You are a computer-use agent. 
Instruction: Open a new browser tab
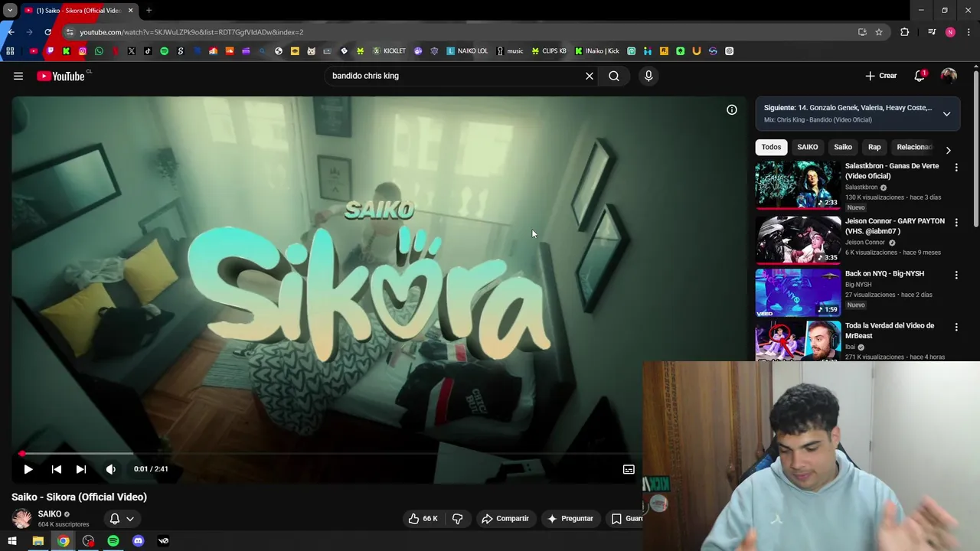click(149, 11)
